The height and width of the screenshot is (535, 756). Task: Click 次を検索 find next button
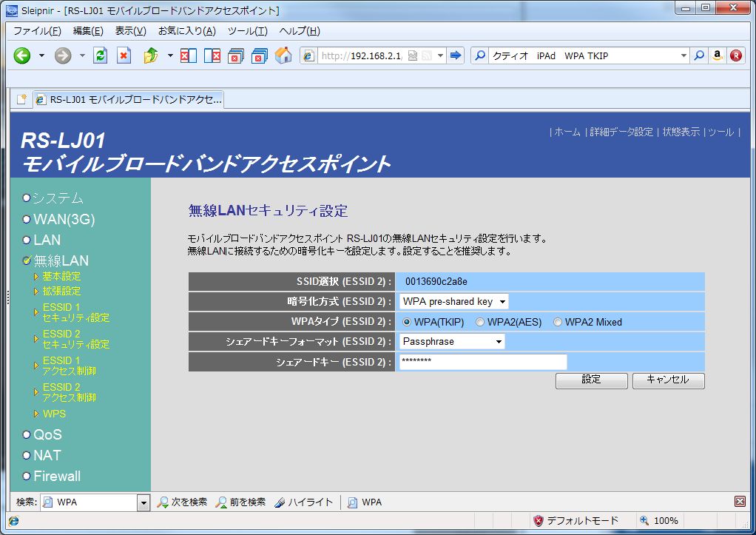[182, 502]
